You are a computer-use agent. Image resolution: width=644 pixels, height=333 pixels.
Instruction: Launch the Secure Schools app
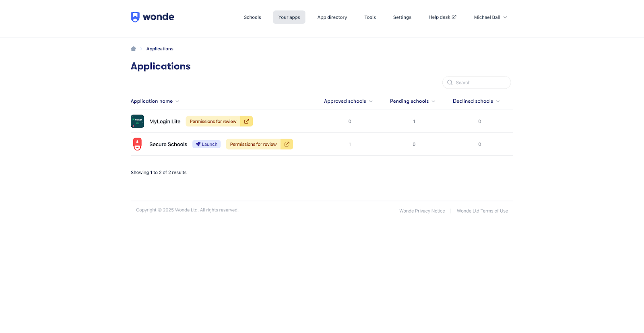pos(206,144)
